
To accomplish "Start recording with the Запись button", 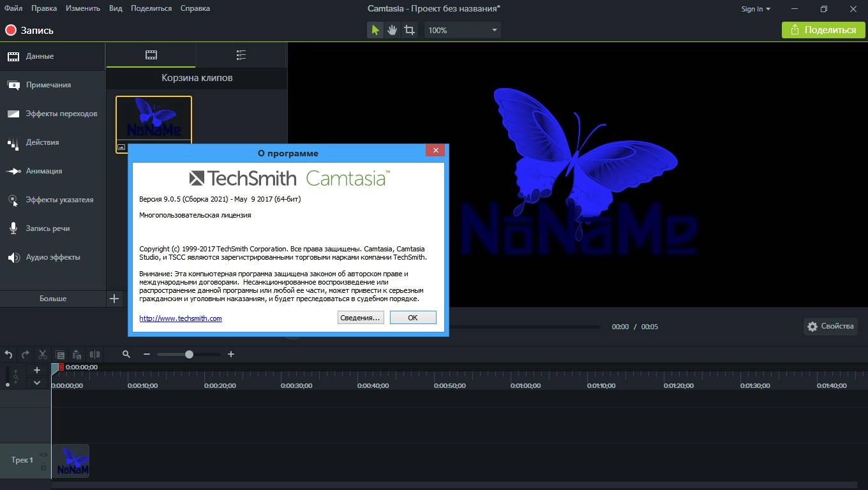I will pyautogui.click(x=29, y=30).
